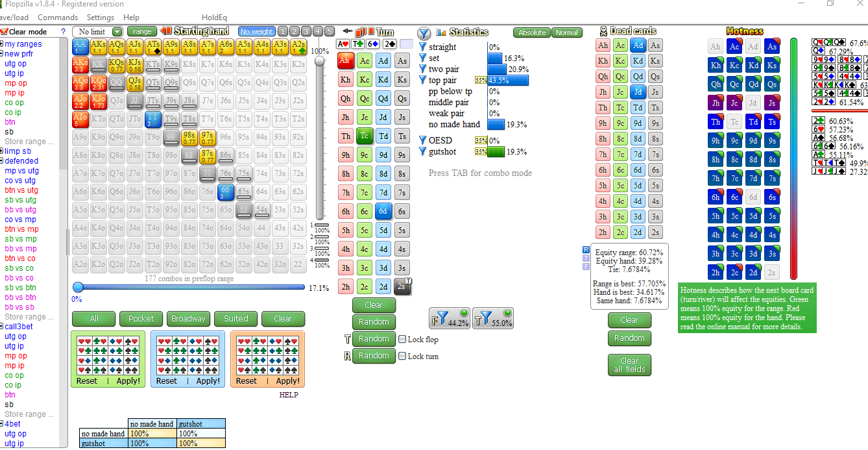This screenshot has height=450, width=868.
Task: Click the funnel icon next to straight
Action: click(x=423, y=47)
